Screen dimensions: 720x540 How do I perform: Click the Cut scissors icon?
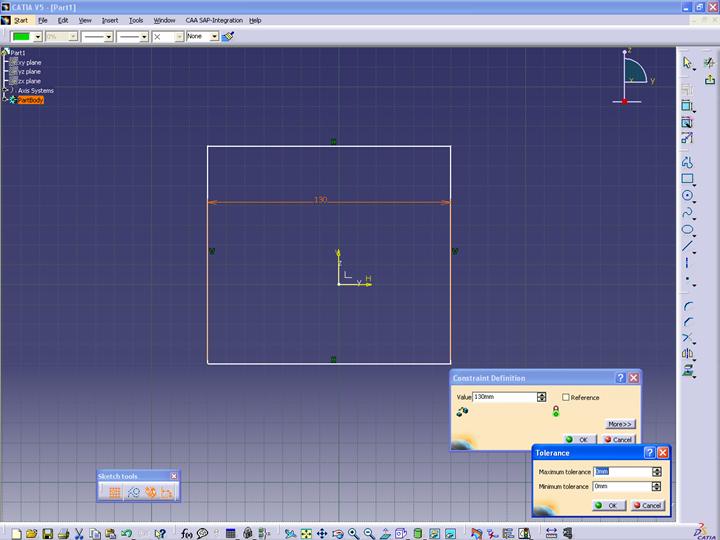coord(79,534)
